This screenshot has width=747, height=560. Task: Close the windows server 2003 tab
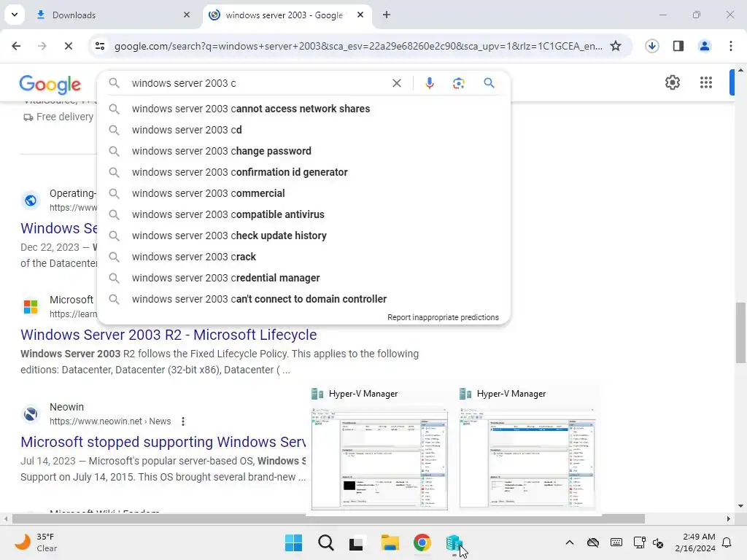pyautogui.click(x=360, y=15)
